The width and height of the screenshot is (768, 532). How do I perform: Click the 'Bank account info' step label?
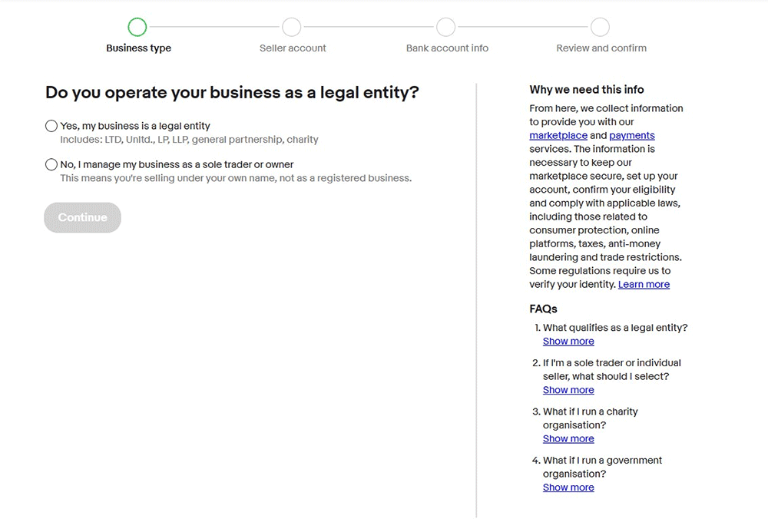point(447,48)
